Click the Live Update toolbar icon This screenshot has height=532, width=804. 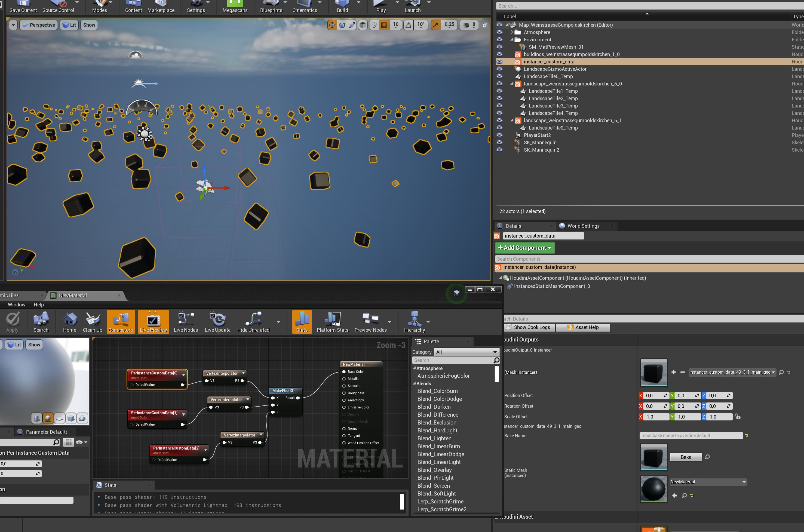pos(217,322)
